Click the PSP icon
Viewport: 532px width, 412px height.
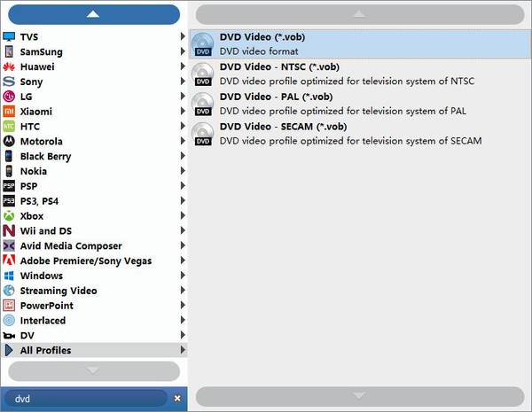pos(9,186)
